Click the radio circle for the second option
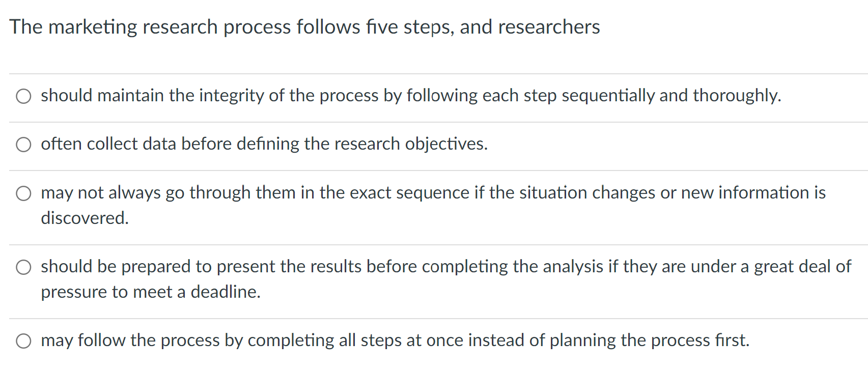This screenshot has width=868, height=369. click(x=24, y=145)
